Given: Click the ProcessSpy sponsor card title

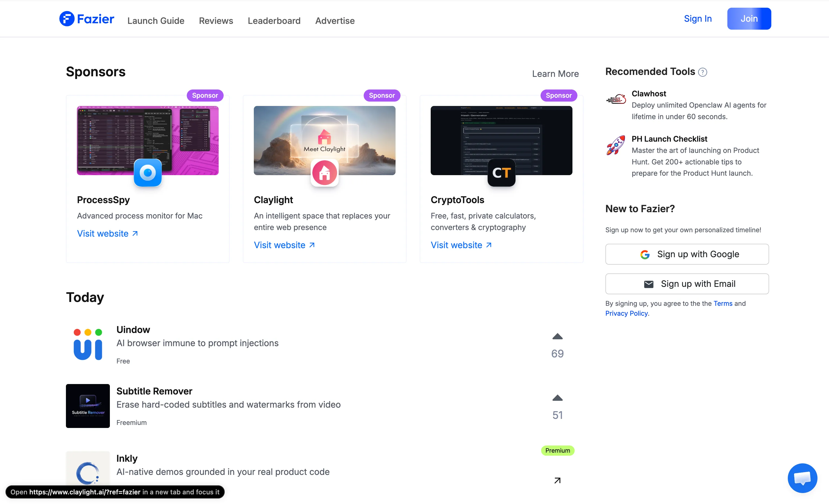Looking at the screenshot, I should tap(103, 200).
